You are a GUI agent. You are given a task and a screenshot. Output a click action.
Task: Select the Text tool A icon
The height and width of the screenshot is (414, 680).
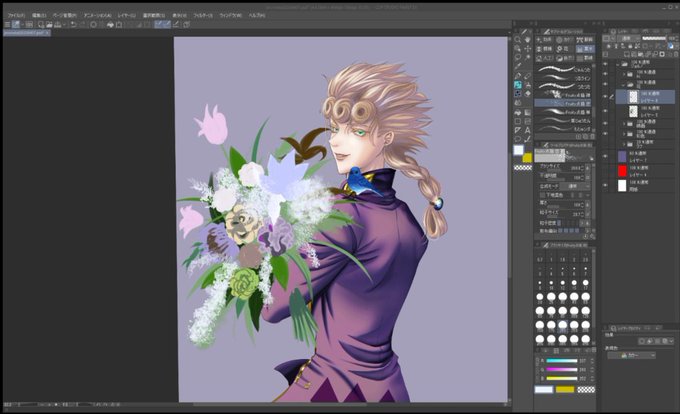528,130
